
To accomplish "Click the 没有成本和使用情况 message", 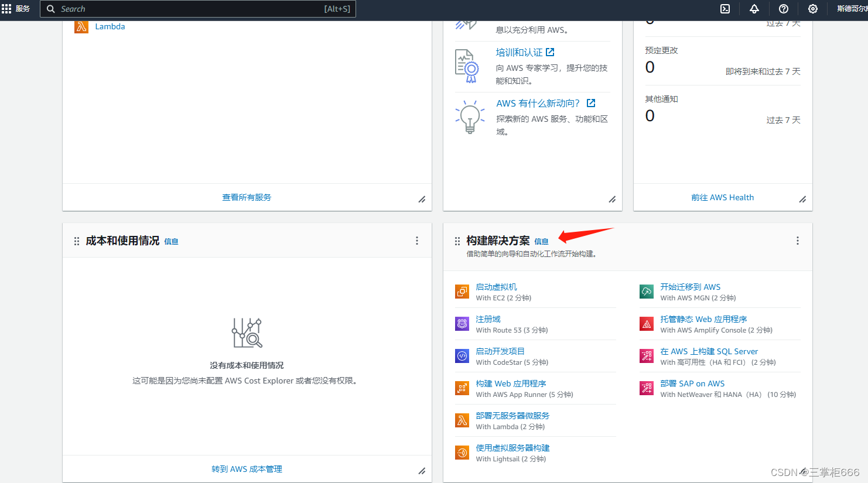I will 247,365.
